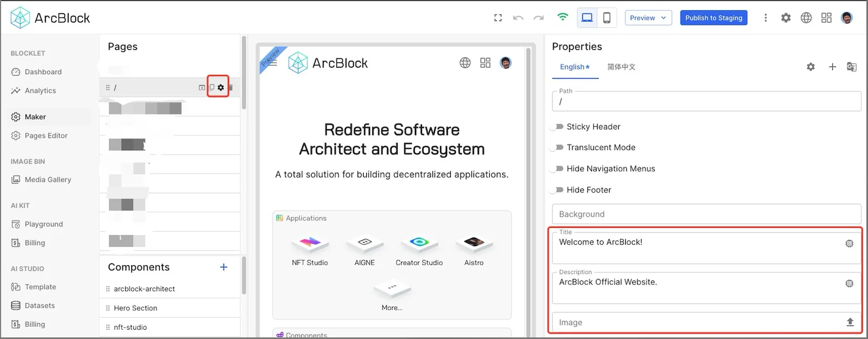Open the vertical three-dot more menu
This screenshot has width=868, height=339.
(765, 18)
